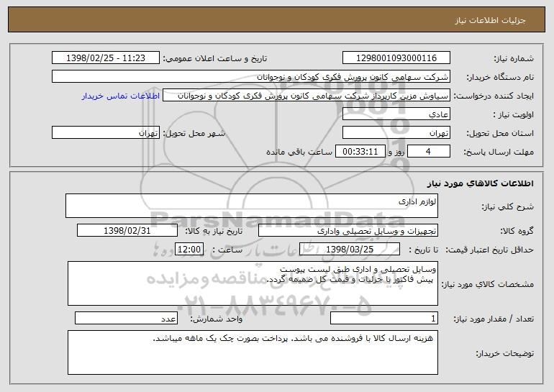Click the شماره نیاز number field
Screen dimensions: 554x392
click(396, 58)
